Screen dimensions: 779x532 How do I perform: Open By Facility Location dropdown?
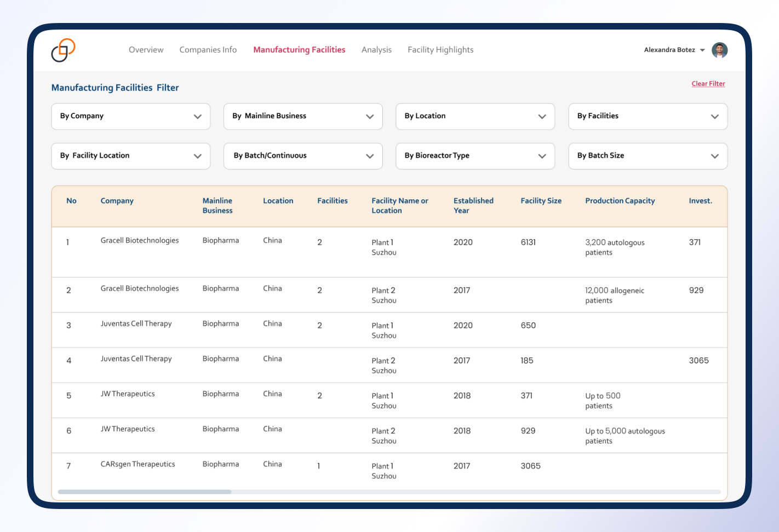tap(131, 156)
